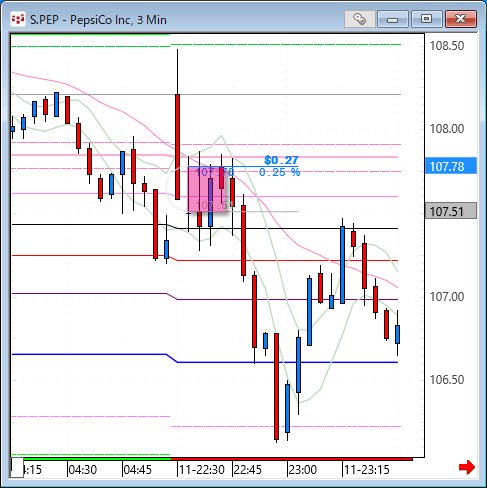Maximize the S.PEP chart window
This screenshot has width=487, height=488.
coord(427,19)
